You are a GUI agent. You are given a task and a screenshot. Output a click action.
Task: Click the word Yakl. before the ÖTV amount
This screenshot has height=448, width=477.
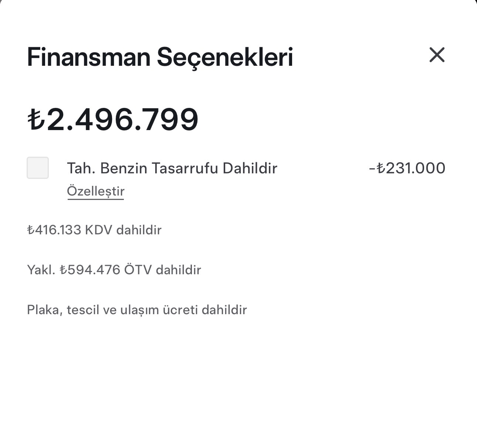coord(41,270)
